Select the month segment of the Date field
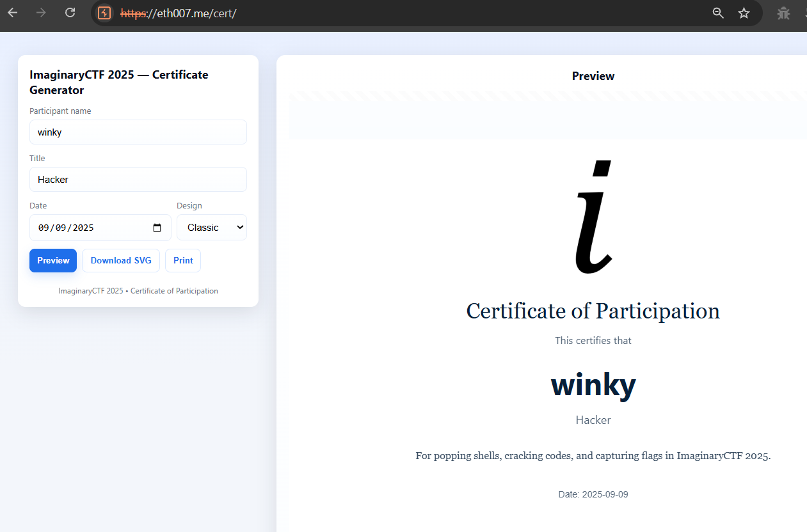 click(44, 228)
